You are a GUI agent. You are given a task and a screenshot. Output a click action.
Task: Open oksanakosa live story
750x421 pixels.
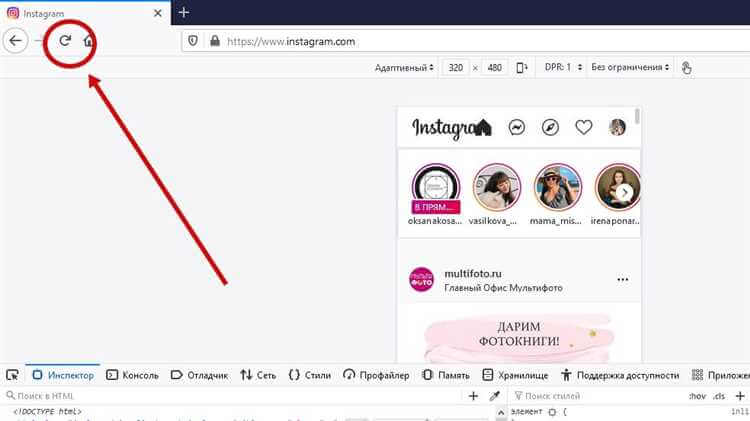pyautogui.click(x=436, y=188)
